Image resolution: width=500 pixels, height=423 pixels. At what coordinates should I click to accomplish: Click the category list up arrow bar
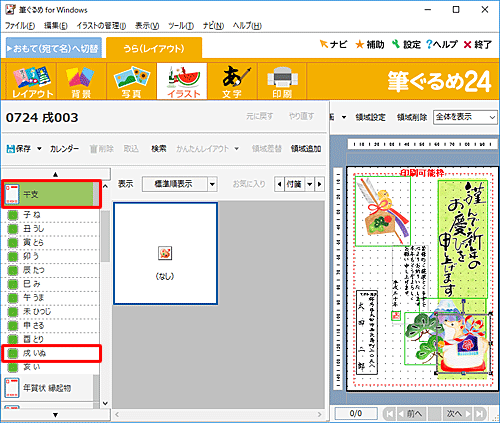[x=56, y=174]
